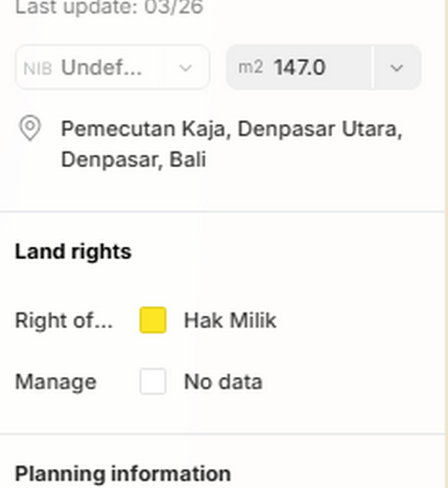Click the Land rights section heading
The width and height of the screenshot is (448, 488).
pyautogui.click(x=73, y=252)
